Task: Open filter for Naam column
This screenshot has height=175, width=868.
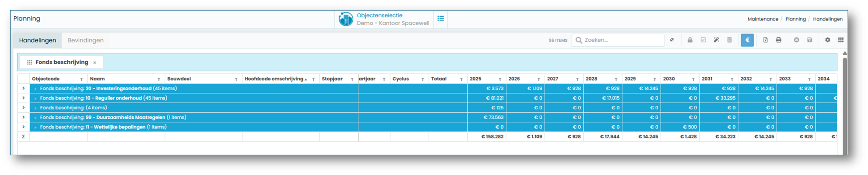Action: pyautogui.click(x=159, y=79)
